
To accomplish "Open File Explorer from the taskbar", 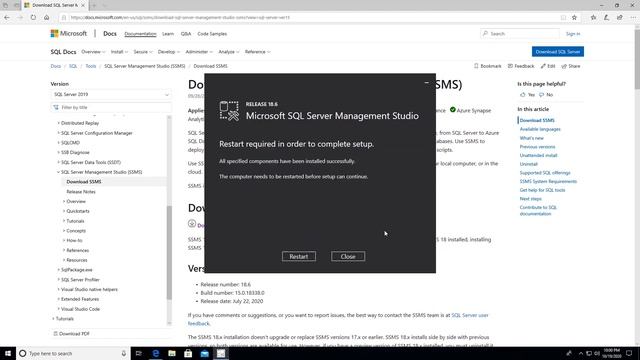I will (x=172, y=353).
